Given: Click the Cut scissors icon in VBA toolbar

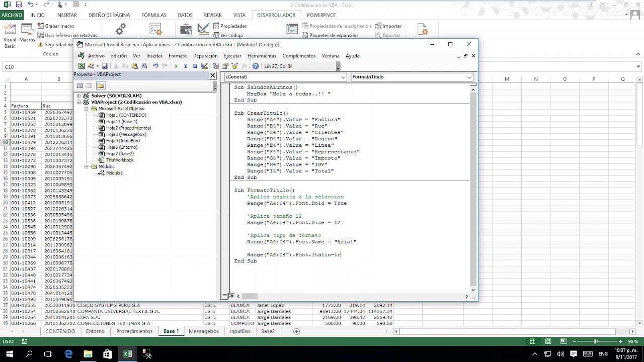Looking at the screenshot, I should (116, 66).
